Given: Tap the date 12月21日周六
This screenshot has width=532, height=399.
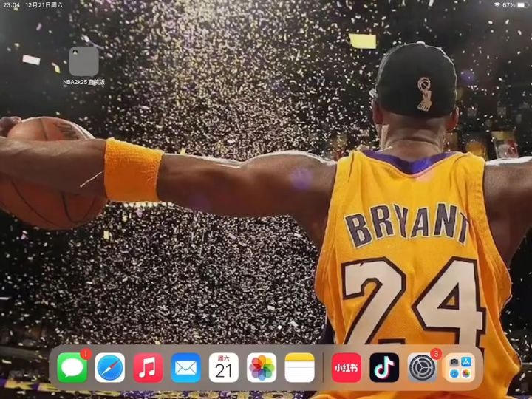Looking at the screenshot, I should 44,5.
